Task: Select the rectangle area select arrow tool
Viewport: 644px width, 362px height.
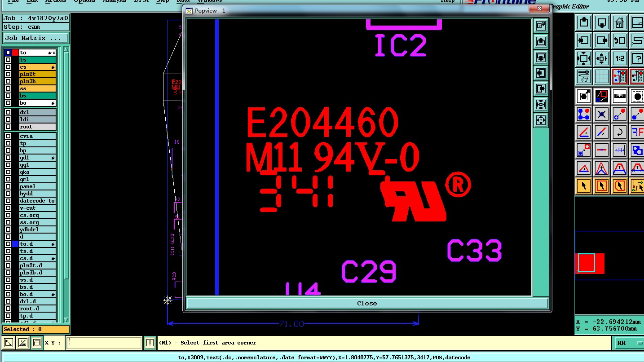Action: click(x=601, y=185)
